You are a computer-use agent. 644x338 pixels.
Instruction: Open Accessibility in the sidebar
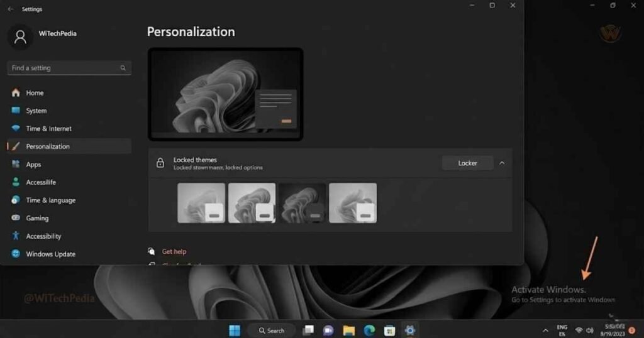69,236
